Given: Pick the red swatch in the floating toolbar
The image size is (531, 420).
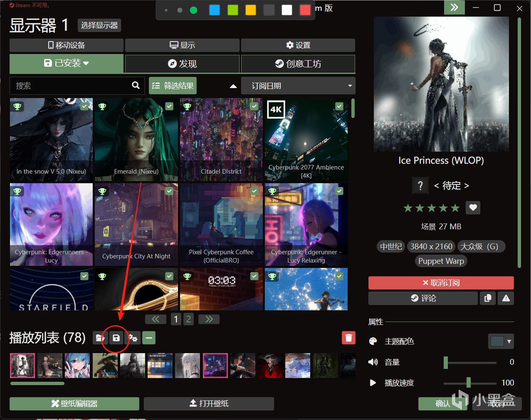Looking at the screenshot, I should pos(305,10).
